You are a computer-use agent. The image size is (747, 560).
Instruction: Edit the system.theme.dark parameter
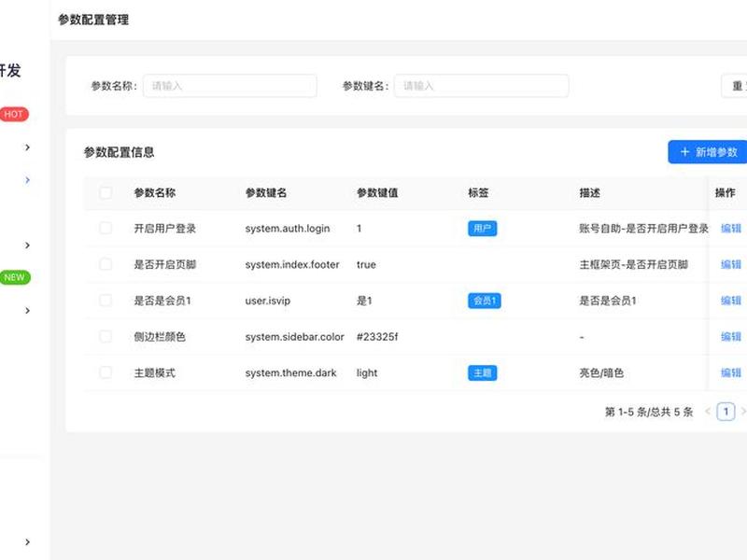[731, 372]
